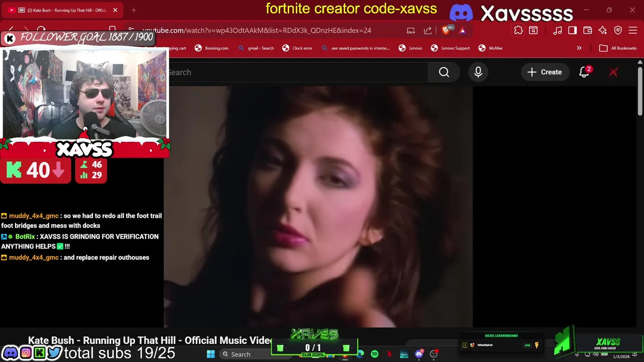This screenshot has height=362, width=644.
Task: Open a new browser tab with plus
Action: pos(134,10)
